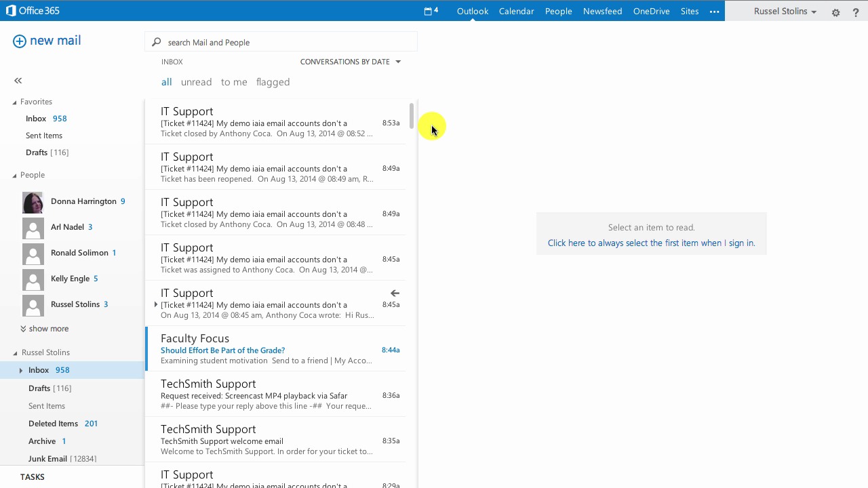
Task: Filter messages by flagged
Action: pyautogui.click(x=273, y=82)
